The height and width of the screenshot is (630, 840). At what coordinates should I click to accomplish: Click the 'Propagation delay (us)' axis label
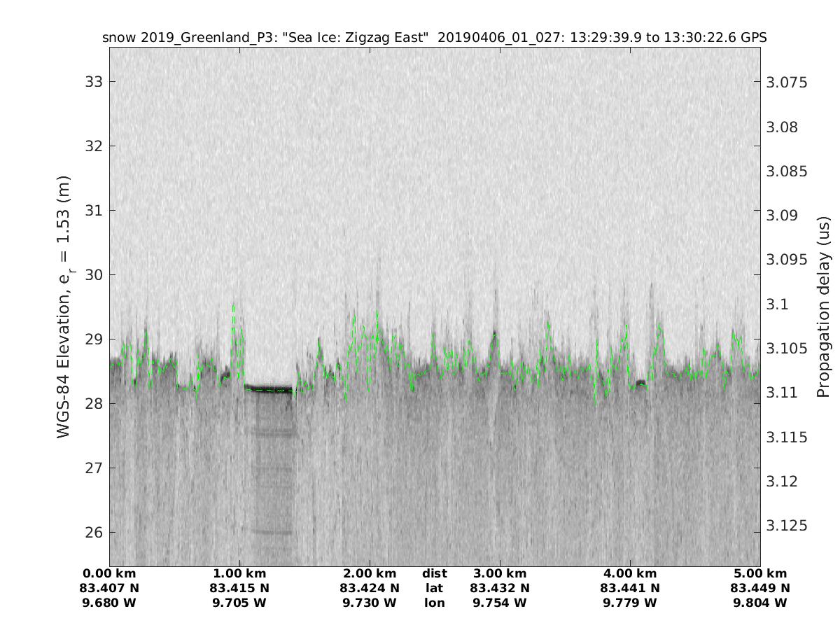pos(823,308)
